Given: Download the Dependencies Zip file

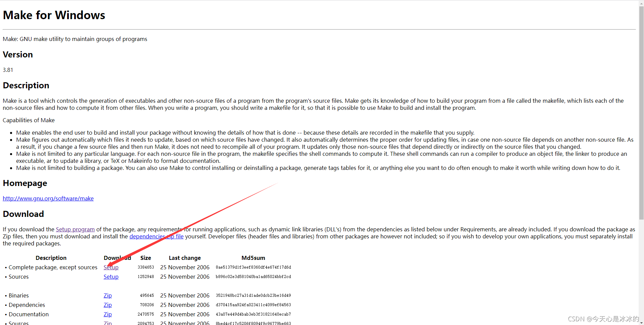Looking at the screenshot, I should (x=107, y=305).
